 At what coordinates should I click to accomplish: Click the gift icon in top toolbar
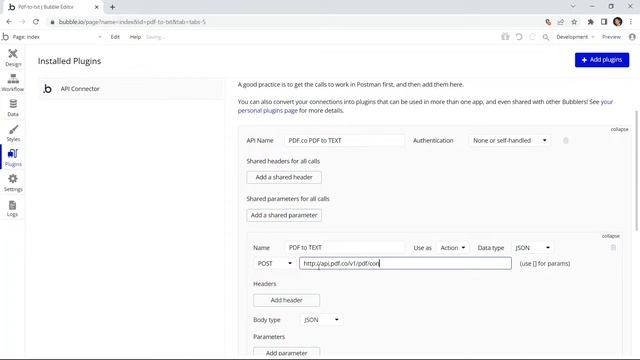click(x=505, y=37)
